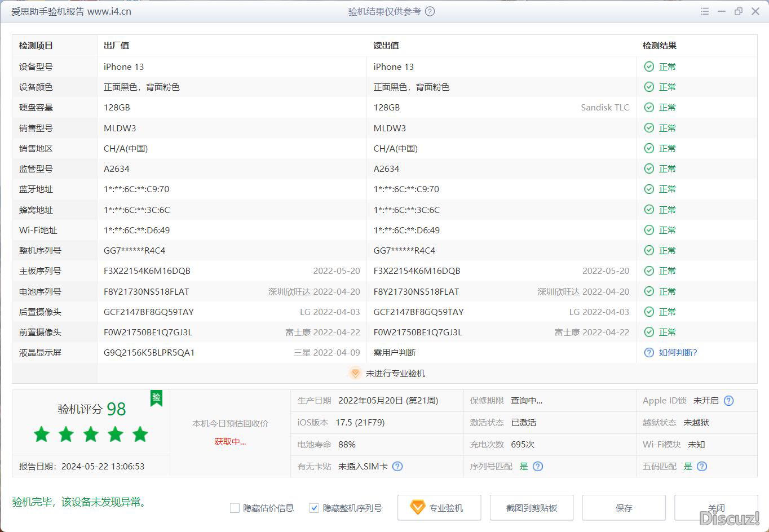Click the help icon beside 序列号匹配
Viewport: 769px width, 532px height.
tap(538, 466)
